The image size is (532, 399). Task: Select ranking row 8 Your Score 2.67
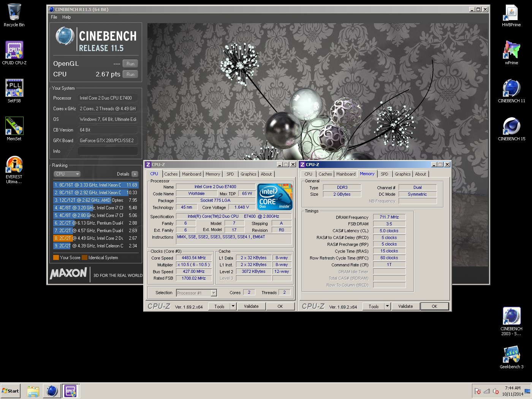pyautogui.click(x=96, y=238)
